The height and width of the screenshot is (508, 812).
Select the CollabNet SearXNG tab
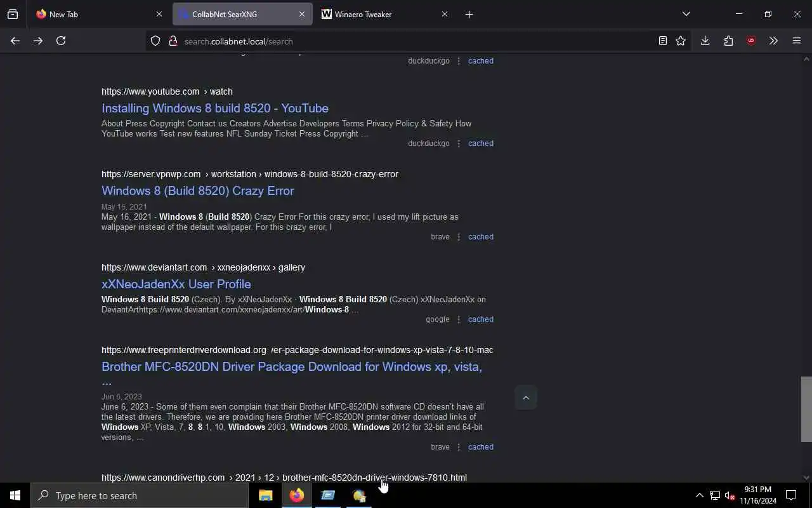[x=241, y=14]
